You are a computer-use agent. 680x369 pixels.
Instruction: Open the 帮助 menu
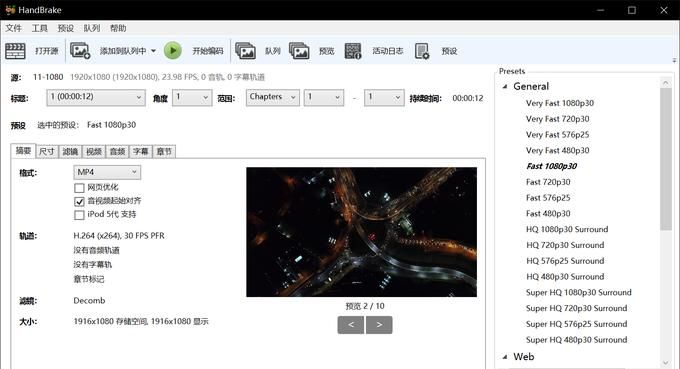pos(118,28)
